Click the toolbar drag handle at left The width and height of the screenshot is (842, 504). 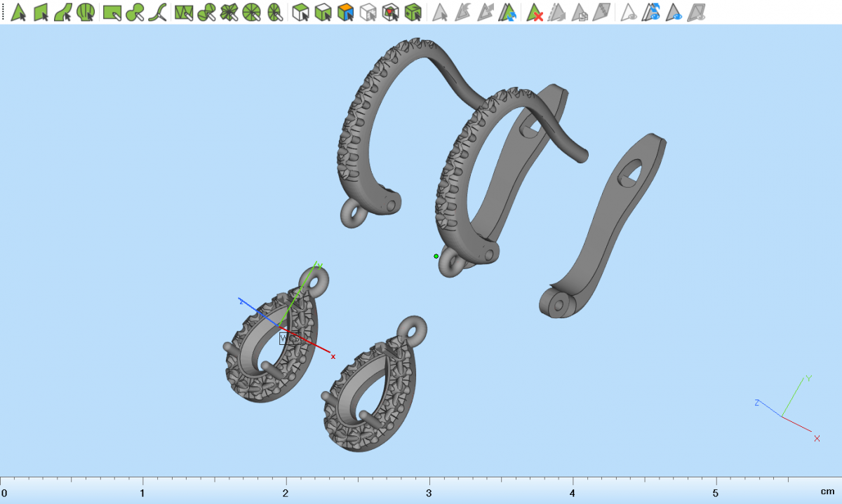[x=3, y=12]
